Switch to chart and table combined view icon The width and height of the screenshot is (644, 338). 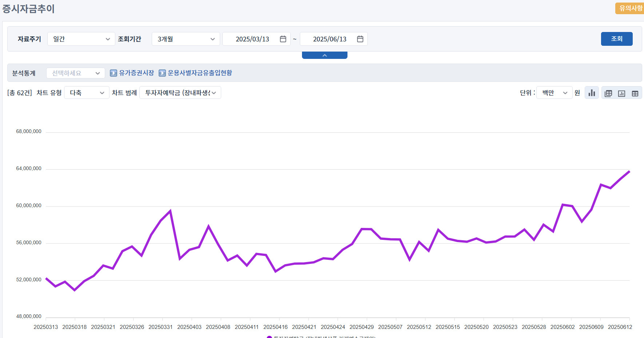pyautogui.click(x=608, y=93)
